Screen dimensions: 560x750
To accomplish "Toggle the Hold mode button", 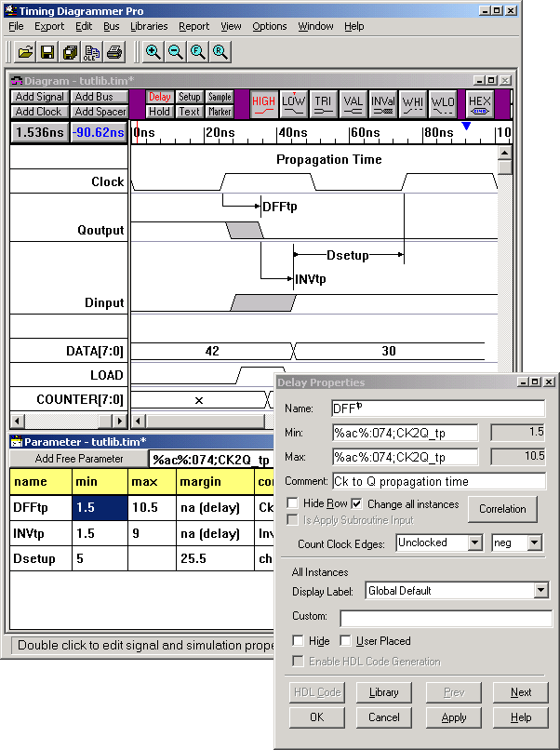I will [x=159, y=112].
